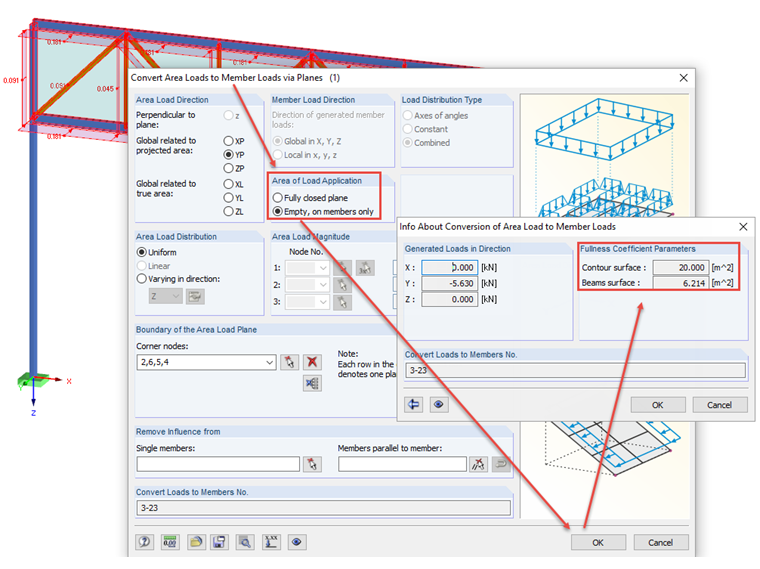This screenshot has width=760, height=569.
Task: Click the Single members input field
Action: click(x=218, y=464)
